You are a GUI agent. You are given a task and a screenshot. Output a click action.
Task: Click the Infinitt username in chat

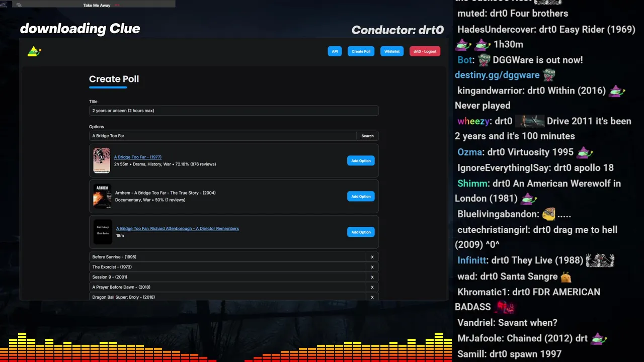coord(471,260)
